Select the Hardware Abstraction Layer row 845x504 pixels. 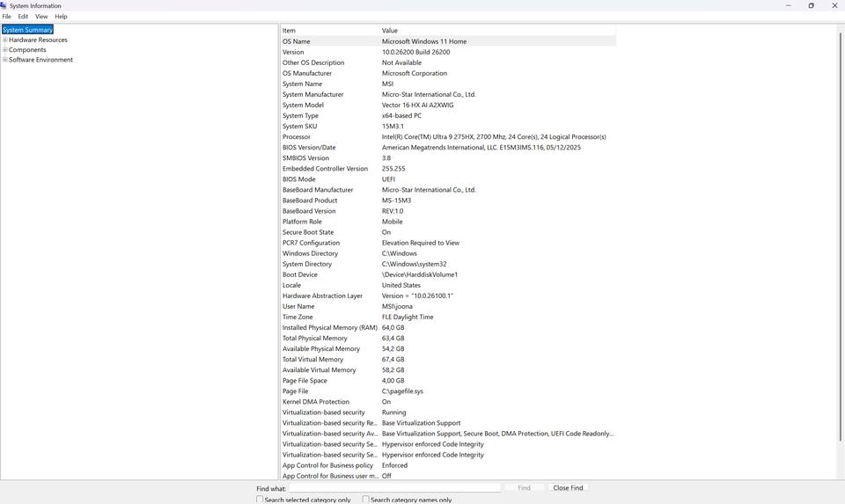pyautogui.click(x=448, y=296)
